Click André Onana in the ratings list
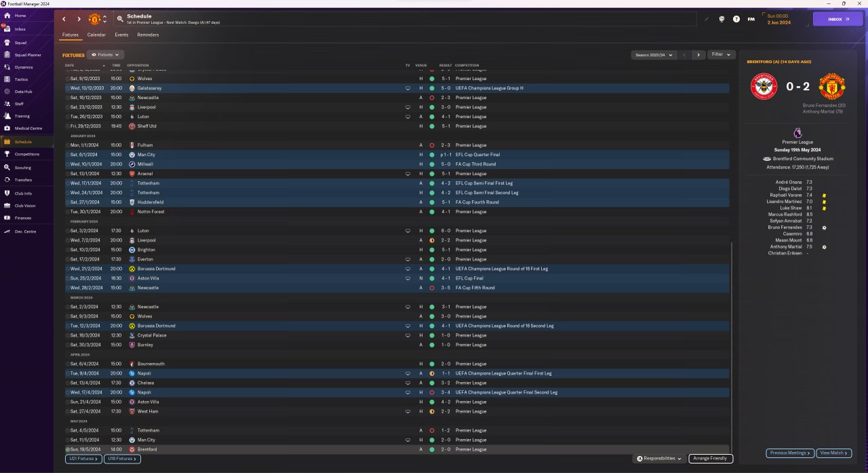Screen dimensions: 868x473 pyautogui.click(x=789, y=183)
